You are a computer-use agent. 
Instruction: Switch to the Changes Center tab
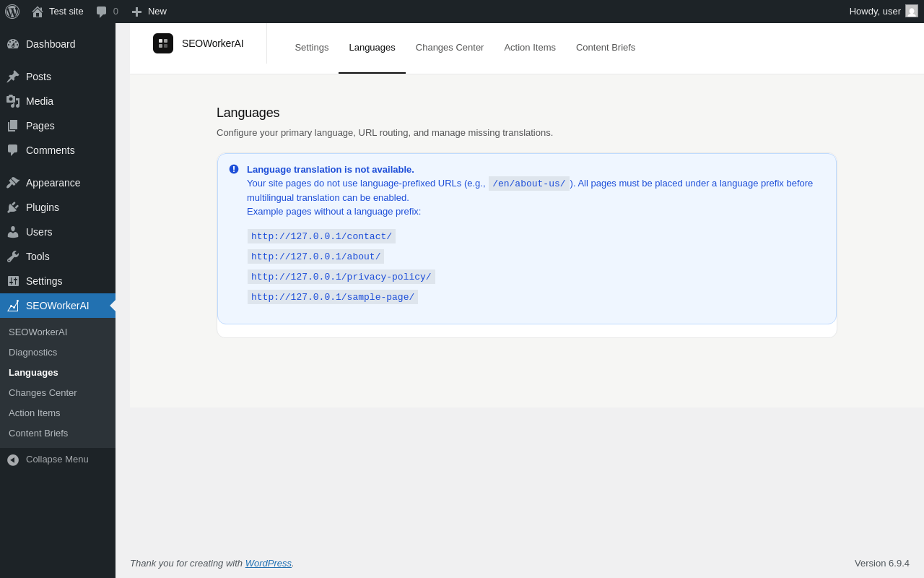pos(450,48)
